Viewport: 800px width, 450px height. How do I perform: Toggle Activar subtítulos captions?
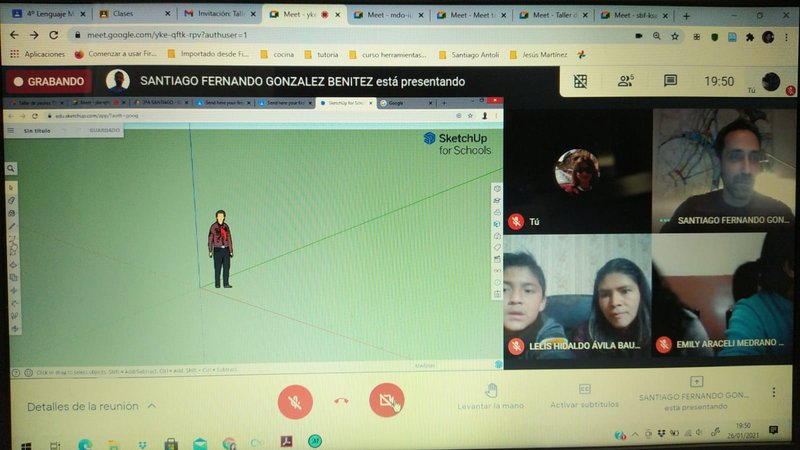[584, 396]
